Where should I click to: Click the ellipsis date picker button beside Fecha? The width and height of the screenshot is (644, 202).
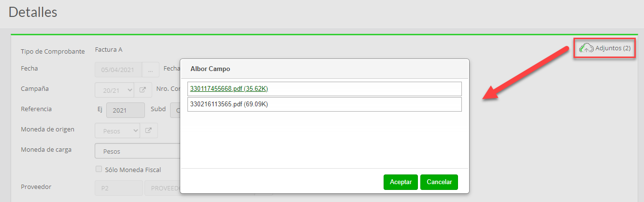pyautogui.click(x=151, y=70)
